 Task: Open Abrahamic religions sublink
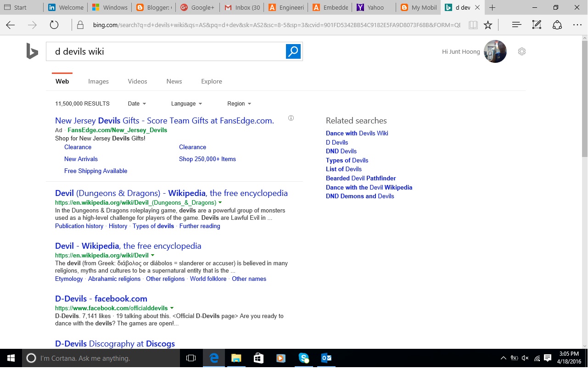pyautogui.click(x=114, y=279)
